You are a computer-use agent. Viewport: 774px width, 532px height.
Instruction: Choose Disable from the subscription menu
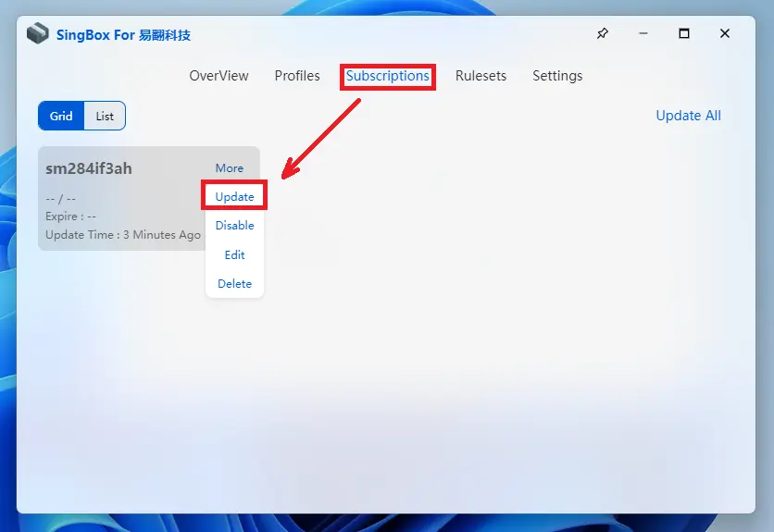[x=234, y=226]
